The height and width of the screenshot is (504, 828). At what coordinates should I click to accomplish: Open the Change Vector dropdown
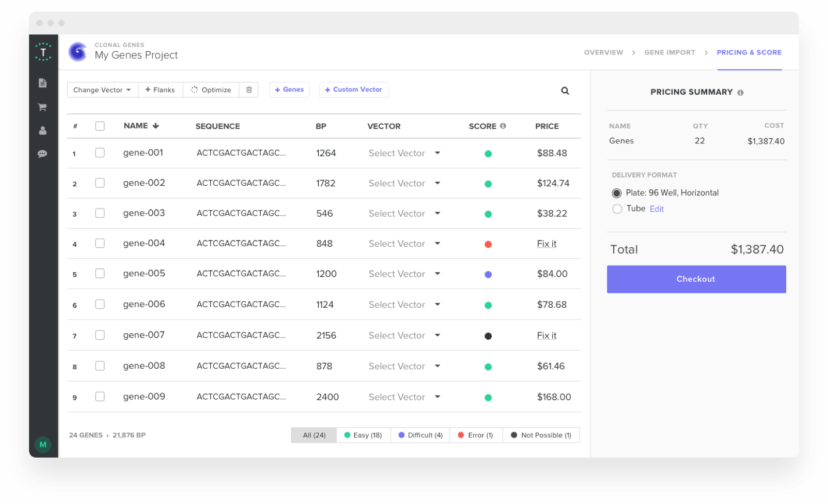point(102,90)
